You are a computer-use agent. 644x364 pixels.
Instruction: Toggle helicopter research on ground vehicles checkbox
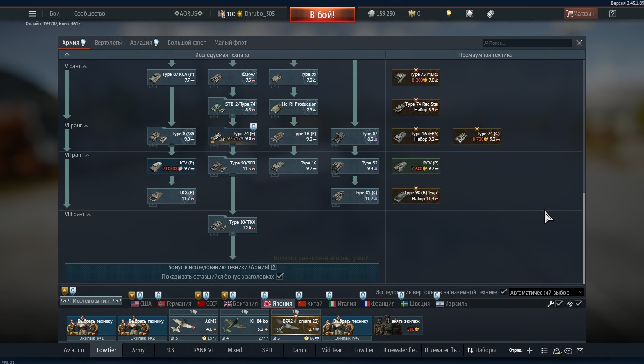click(503, 292)
